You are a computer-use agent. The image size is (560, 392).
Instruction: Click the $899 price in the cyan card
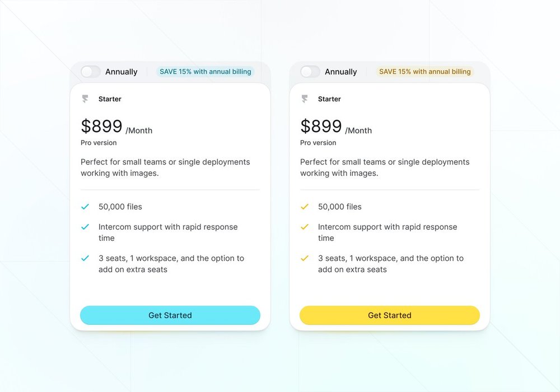click(101, 126)
